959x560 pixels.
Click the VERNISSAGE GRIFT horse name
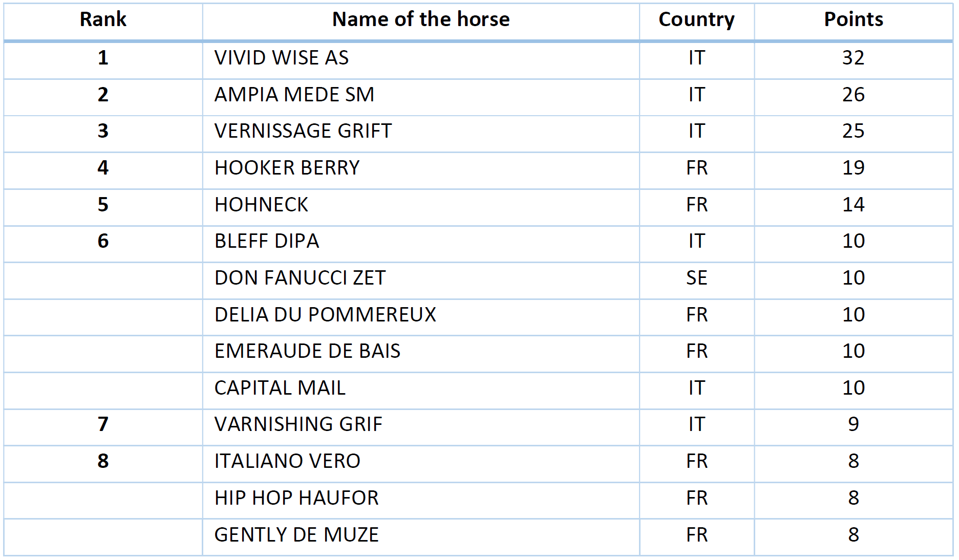tap(303, 131)
